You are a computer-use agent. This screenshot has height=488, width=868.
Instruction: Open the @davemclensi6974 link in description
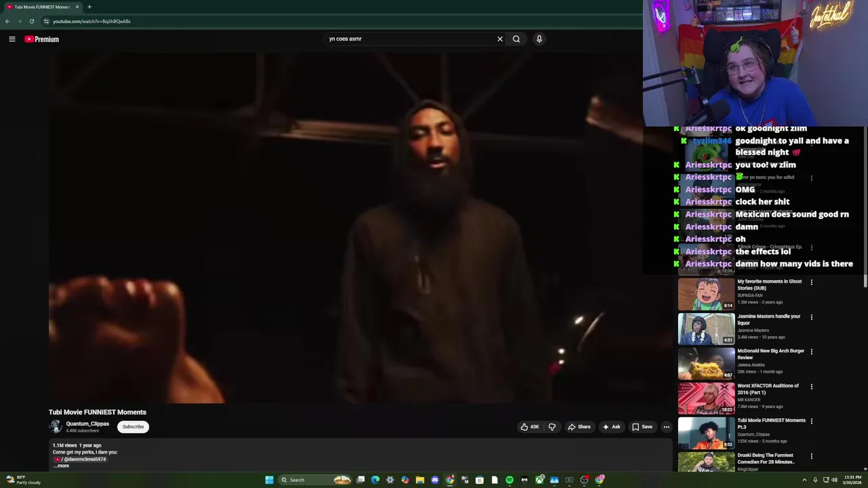tap(81, 460)
